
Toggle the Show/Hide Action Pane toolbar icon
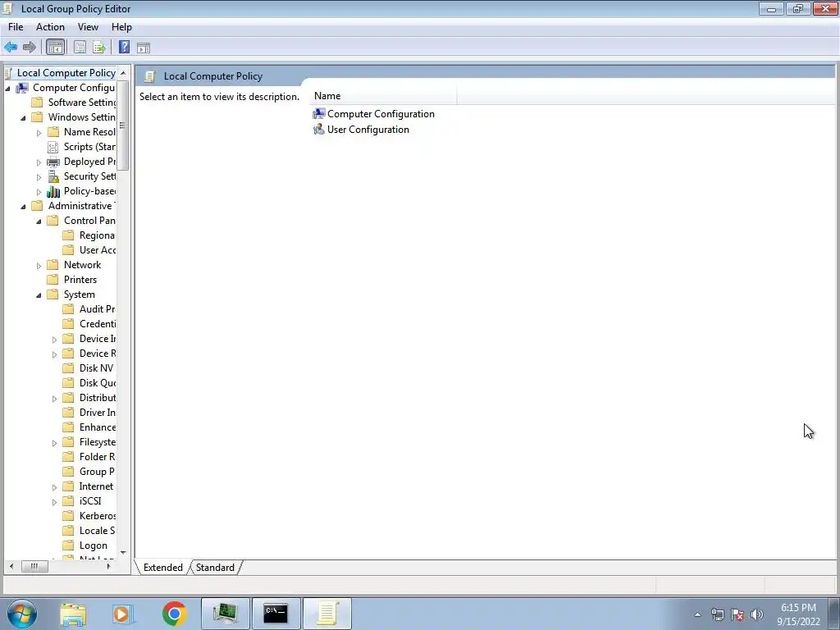(144, 48)
